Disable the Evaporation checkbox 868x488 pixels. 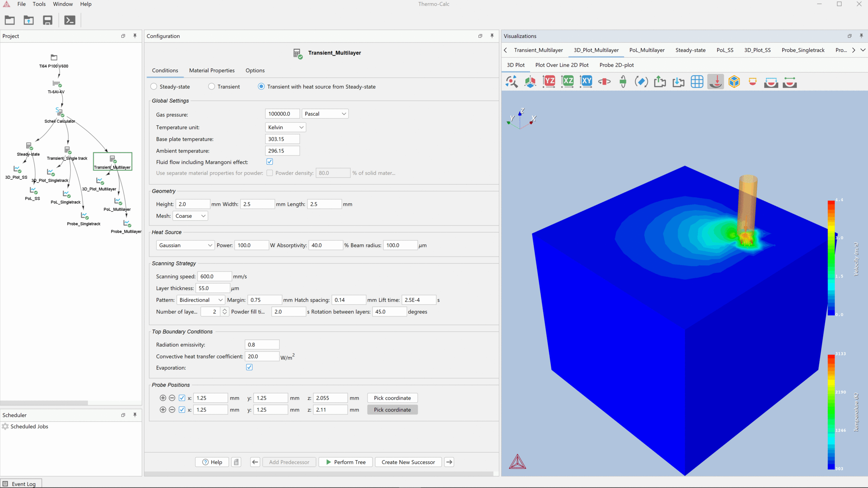coord(249,367)
